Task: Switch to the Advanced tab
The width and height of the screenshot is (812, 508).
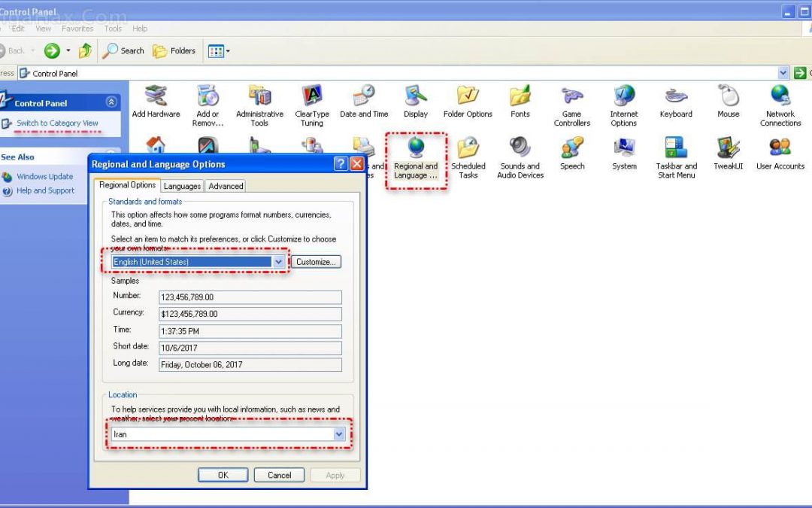Action: [226, 186]
